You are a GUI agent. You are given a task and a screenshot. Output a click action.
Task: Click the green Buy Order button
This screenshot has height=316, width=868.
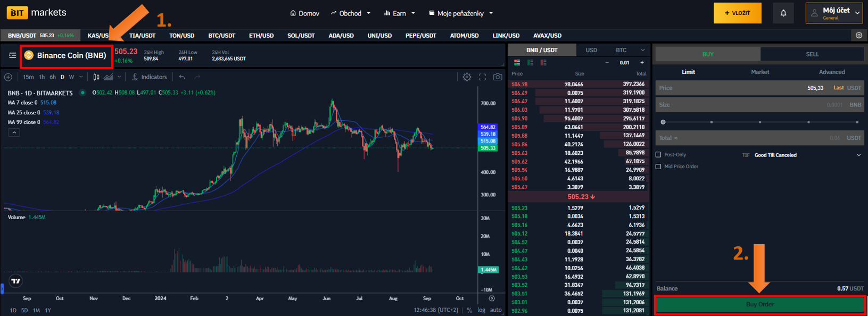(x=759, y=304)
